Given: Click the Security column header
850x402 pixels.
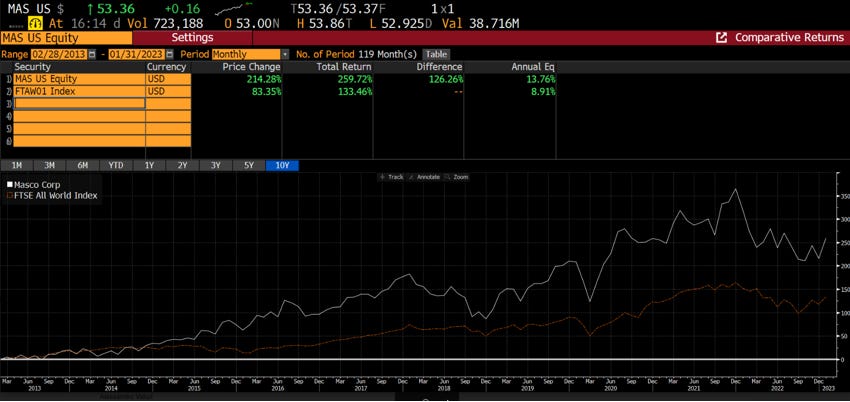Looking at the screenshot, I should coord(33,67).
